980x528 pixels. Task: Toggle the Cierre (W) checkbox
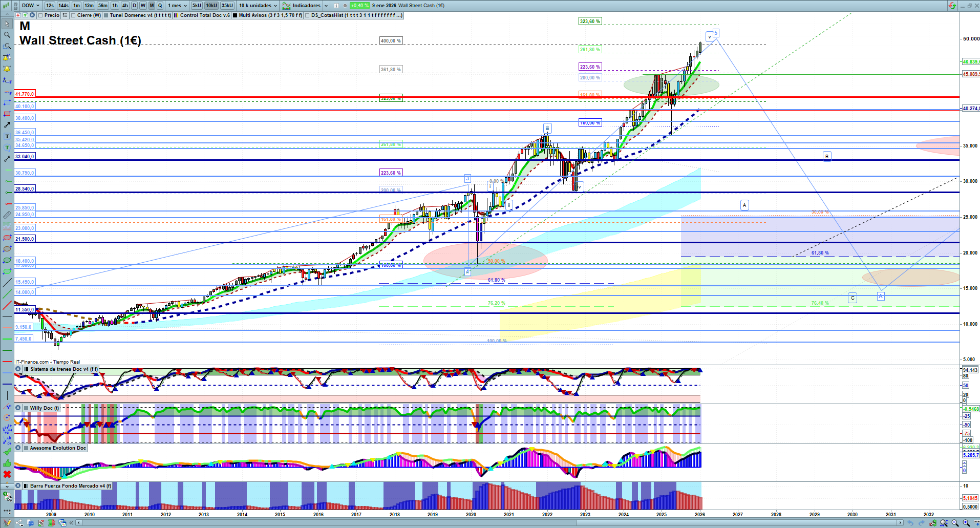click(73, 15)
